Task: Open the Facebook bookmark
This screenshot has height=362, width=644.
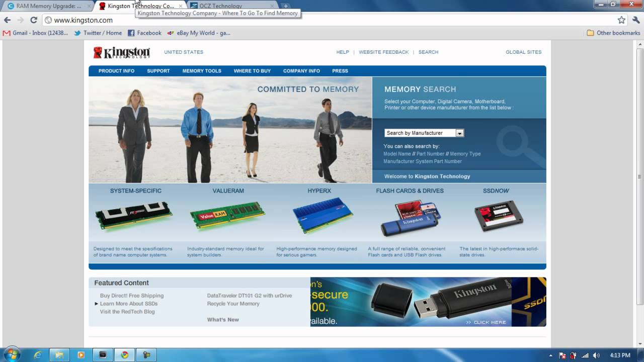Action: 144,33
